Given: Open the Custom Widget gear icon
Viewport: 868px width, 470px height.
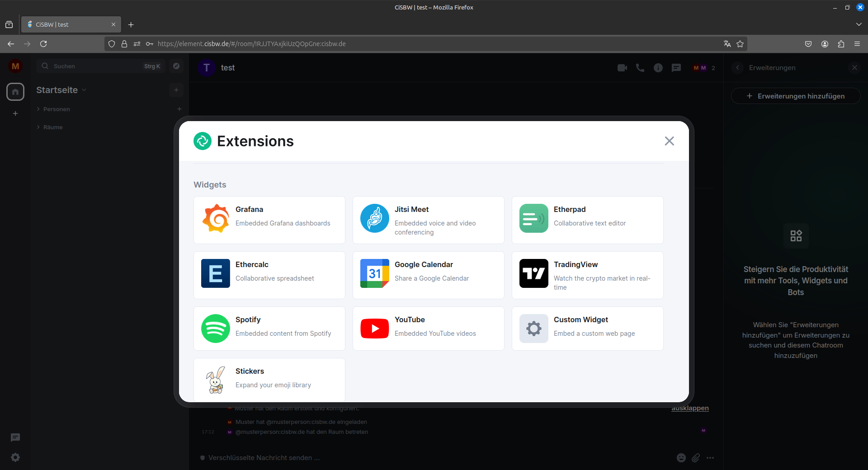Looking at the screenshot, I should 533,329.
